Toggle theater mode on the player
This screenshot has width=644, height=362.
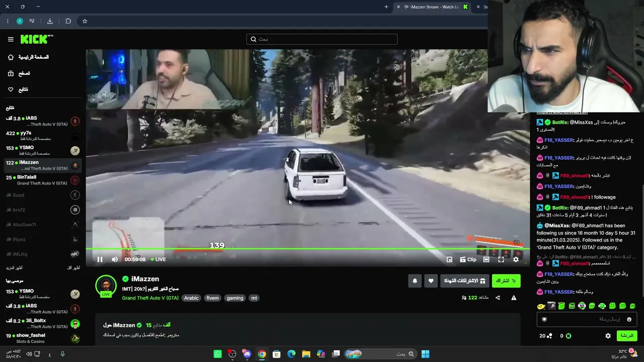pyautogui.click(x=486, y=259)
